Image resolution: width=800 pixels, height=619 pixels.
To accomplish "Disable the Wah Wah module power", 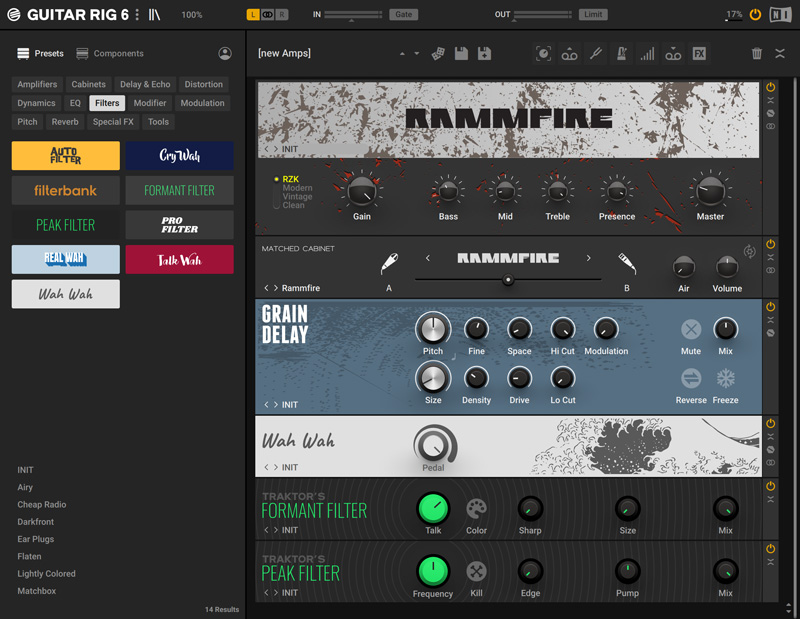I will [x=770, y=424].
